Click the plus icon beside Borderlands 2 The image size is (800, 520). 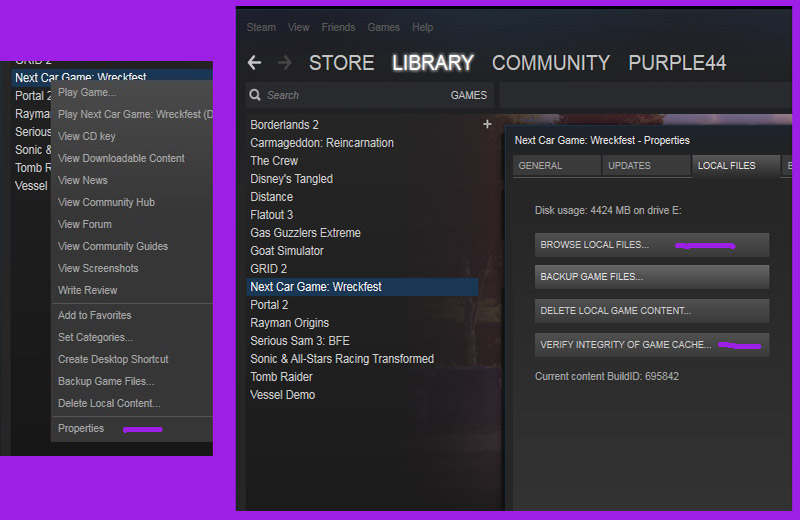[487, 124]
